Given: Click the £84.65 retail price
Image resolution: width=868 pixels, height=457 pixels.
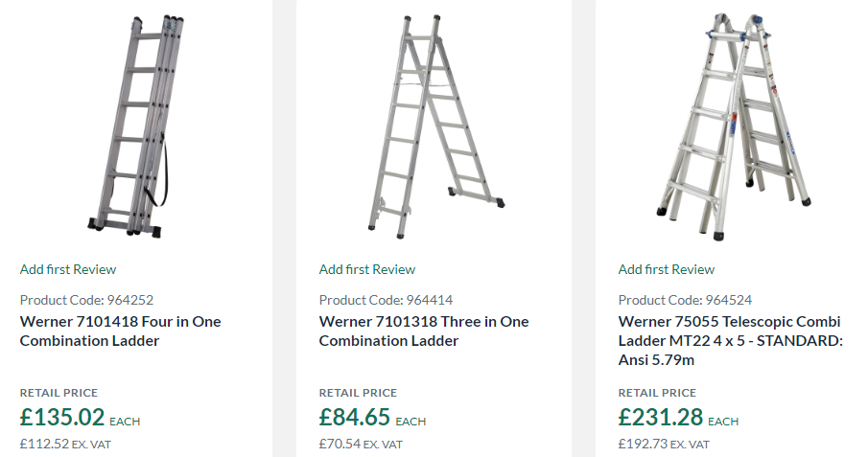Looking at the screenshot, I should [354, 417].
